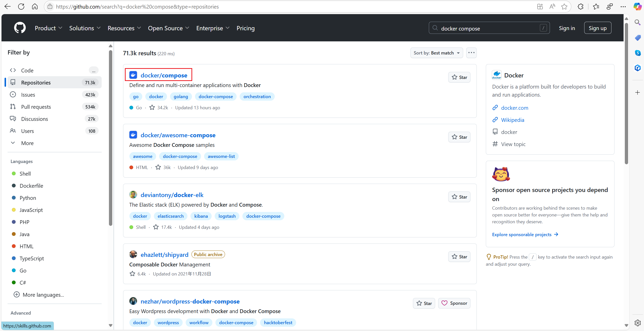Open the browser profile collections icon
This screenshot has height=331, width=644.
coord(609,7)
